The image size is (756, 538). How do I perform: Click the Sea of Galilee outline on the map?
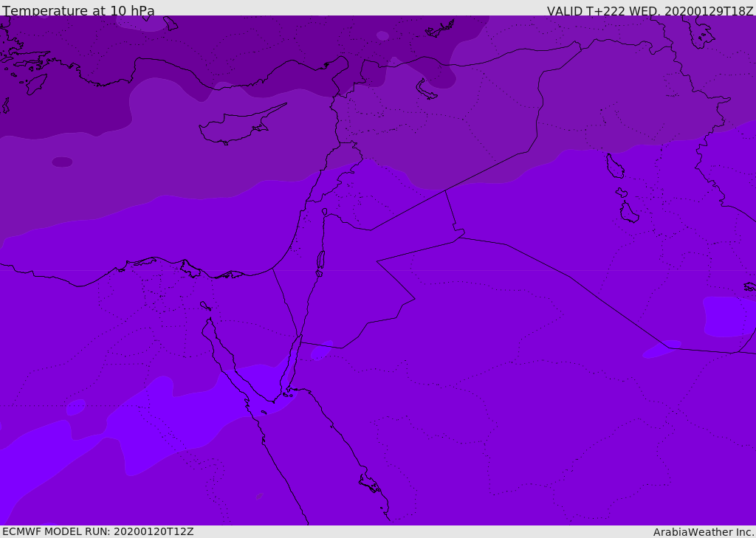tap(325, 212)
